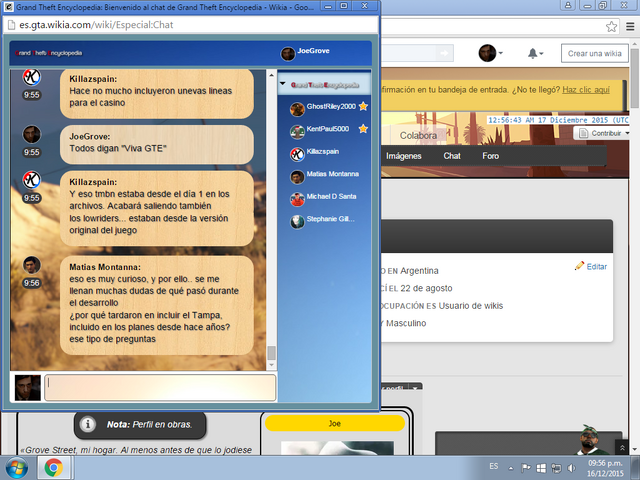Click UTC date clock on wiki page
The width and height of the screenshot is (640, 480).
558,120
